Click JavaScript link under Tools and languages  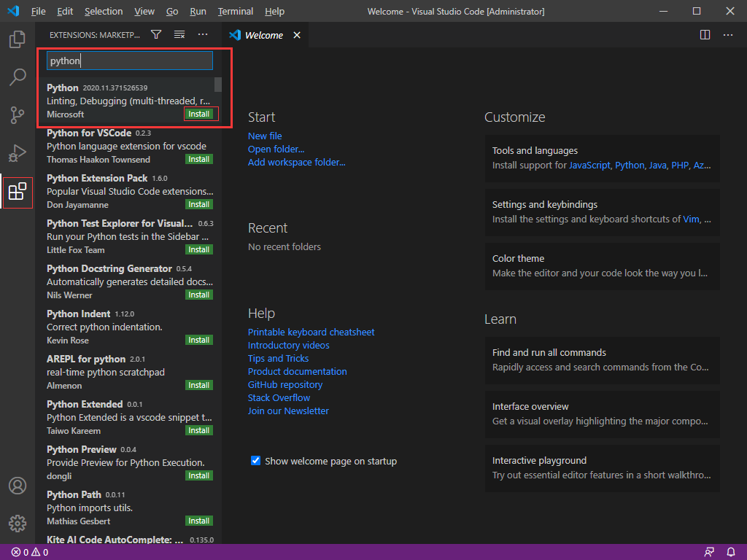click(589, 166)
